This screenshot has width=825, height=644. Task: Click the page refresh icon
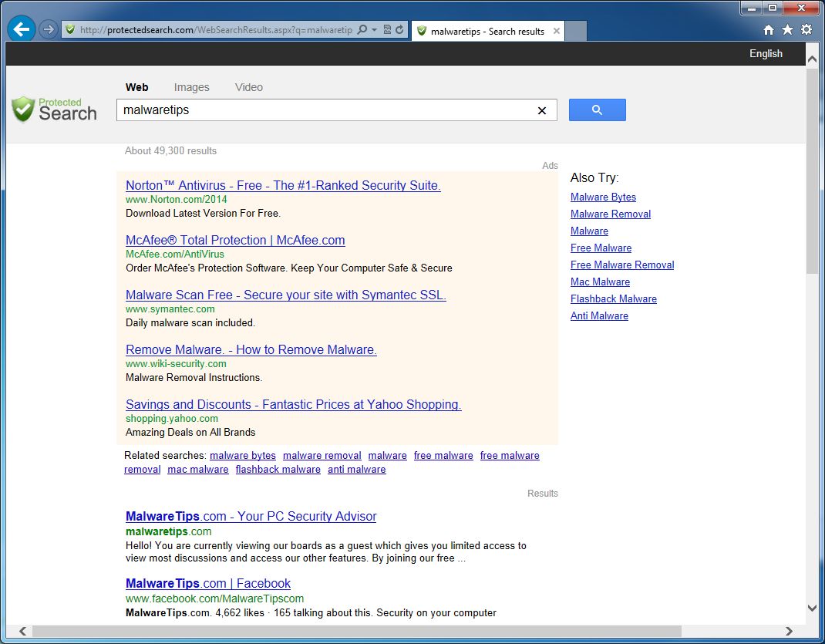399,30
